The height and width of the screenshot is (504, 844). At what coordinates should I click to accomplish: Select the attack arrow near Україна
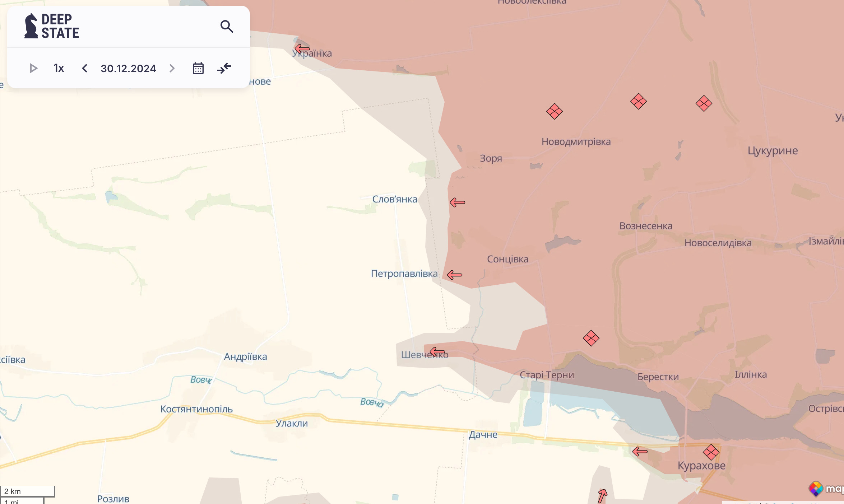click(x=302, y=48)
